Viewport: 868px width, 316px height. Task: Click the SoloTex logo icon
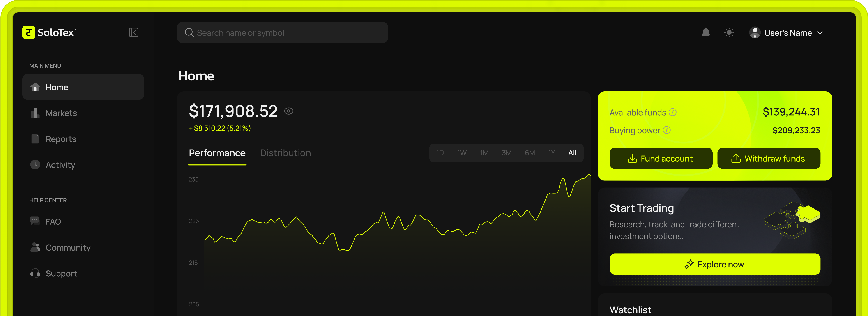29,32
